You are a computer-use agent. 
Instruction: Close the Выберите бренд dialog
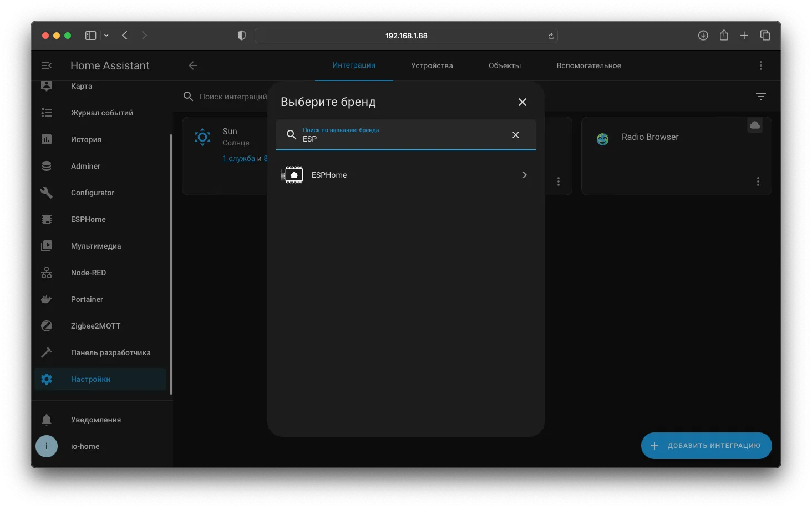click(x=522, y=102)
